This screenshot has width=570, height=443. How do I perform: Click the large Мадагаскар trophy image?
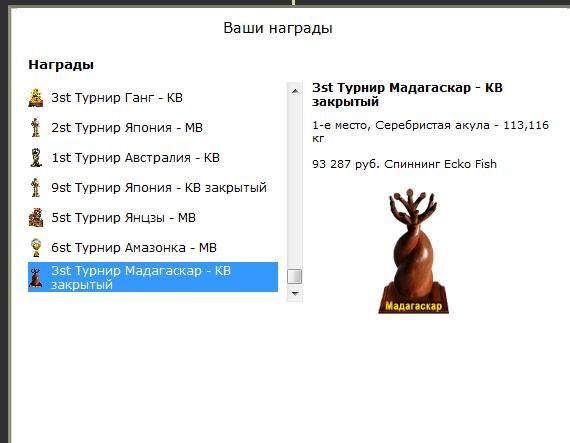413,251
